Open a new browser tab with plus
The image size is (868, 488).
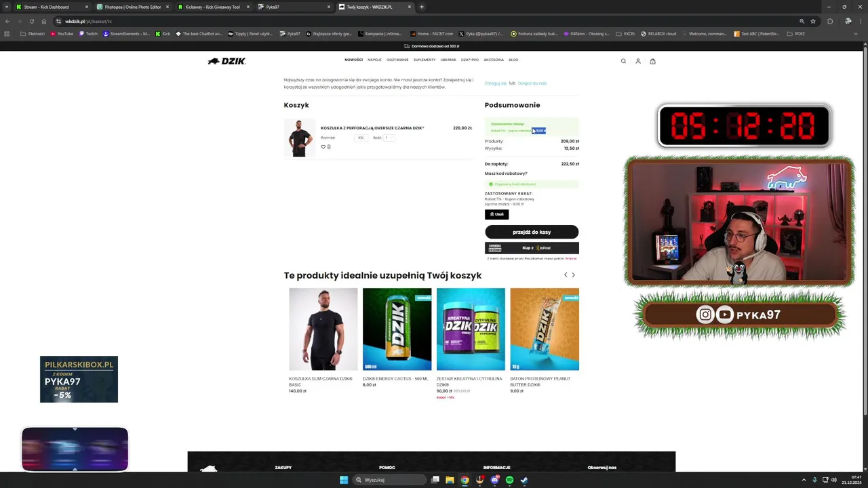tap(422, 7)
